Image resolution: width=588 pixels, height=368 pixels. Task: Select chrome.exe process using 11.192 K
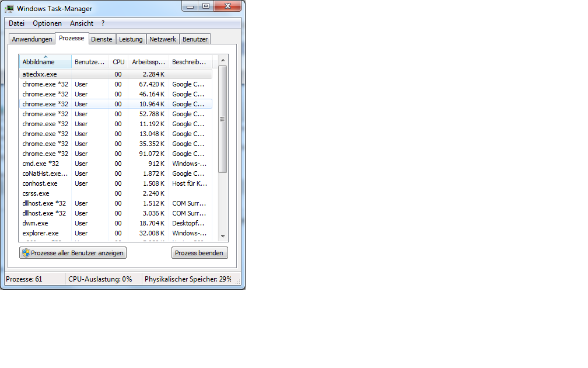[116, 124]
